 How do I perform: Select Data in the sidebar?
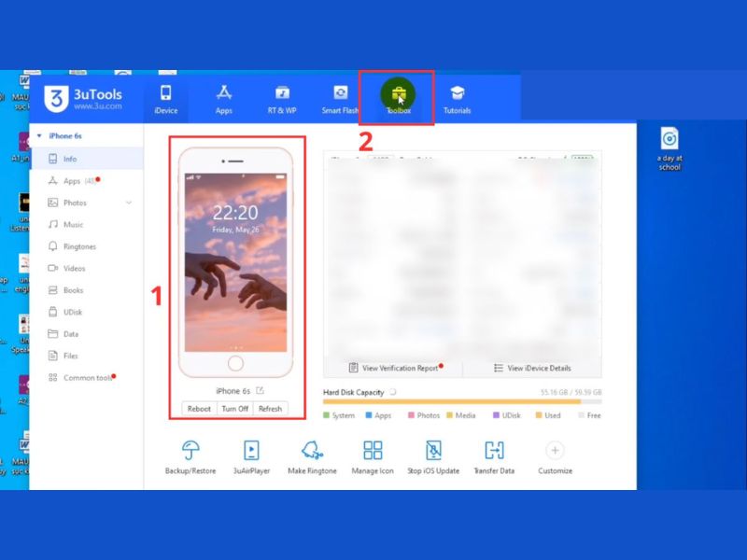point(87,334)
